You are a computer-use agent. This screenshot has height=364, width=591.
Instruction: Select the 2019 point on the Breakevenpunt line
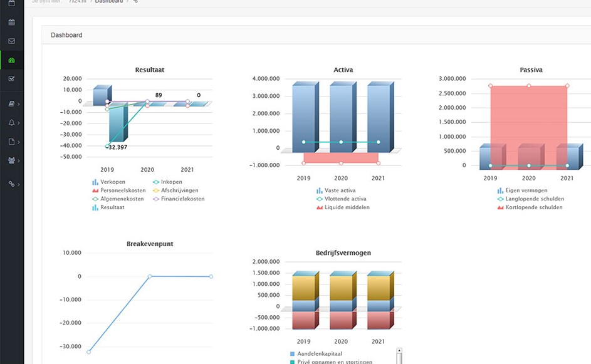(x=88, y=352)
